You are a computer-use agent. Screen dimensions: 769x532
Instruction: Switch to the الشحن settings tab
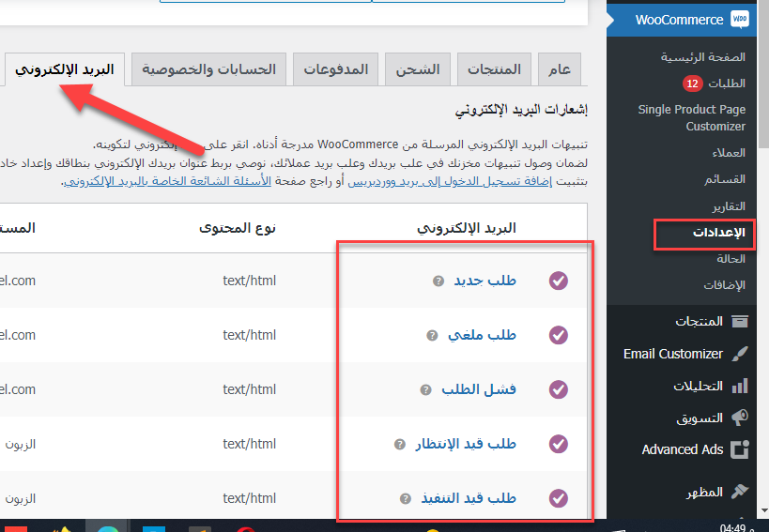click(417, 70)
